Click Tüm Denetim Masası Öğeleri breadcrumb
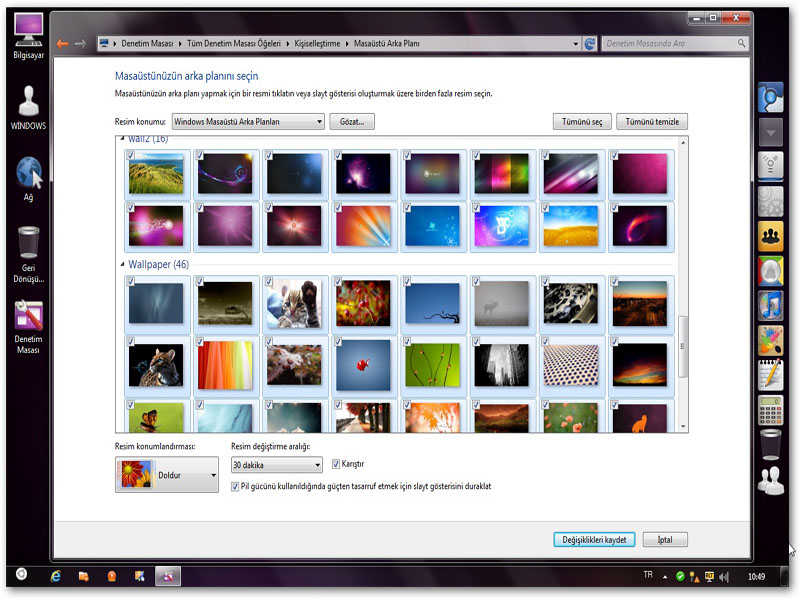The image size is (800, 600). [x=229, y=44]
